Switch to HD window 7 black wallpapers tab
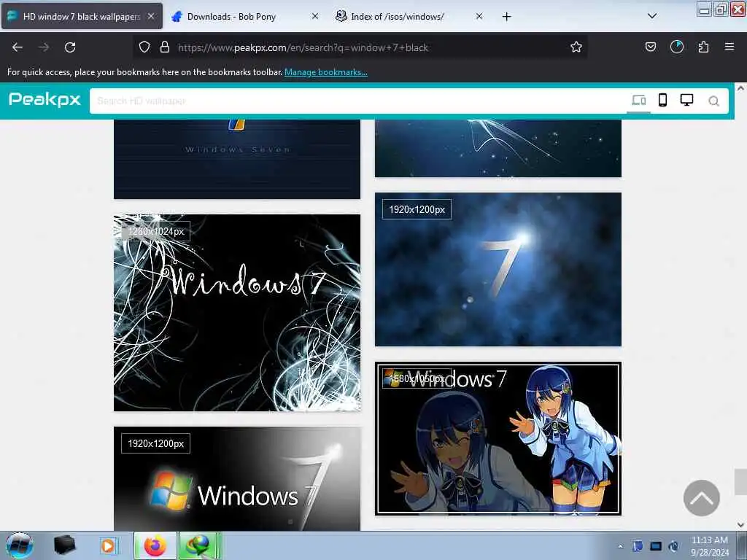747x560 pixels. (82, 16)
